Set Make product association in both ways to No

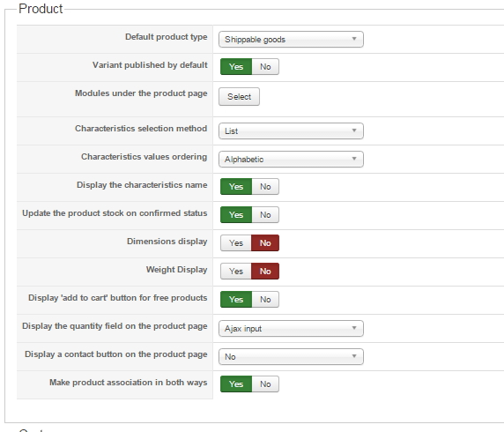tap(265, 384)
